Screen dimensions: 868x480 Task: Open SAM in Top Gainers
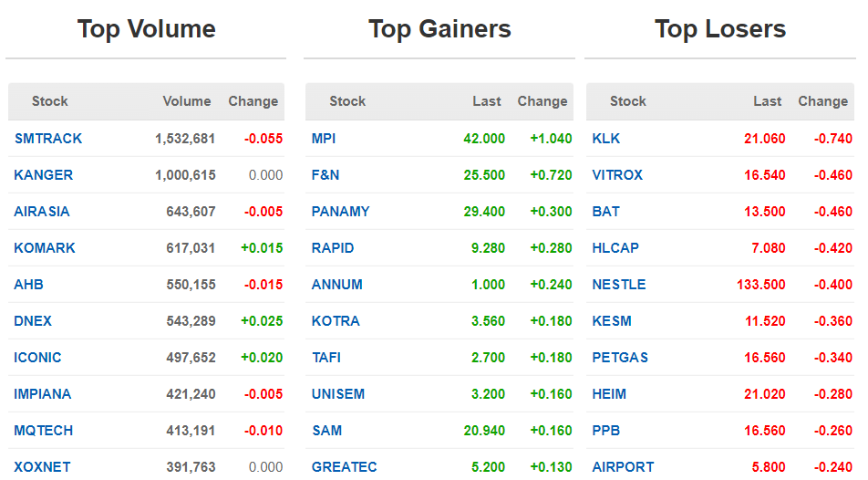(x=326, y=431)
